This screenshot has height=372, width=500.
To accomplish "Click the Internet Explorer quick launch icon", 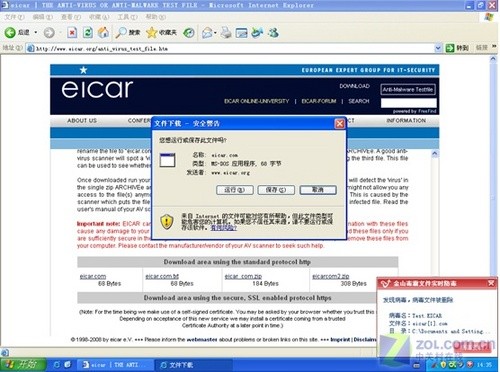I will tap(57, 365).
